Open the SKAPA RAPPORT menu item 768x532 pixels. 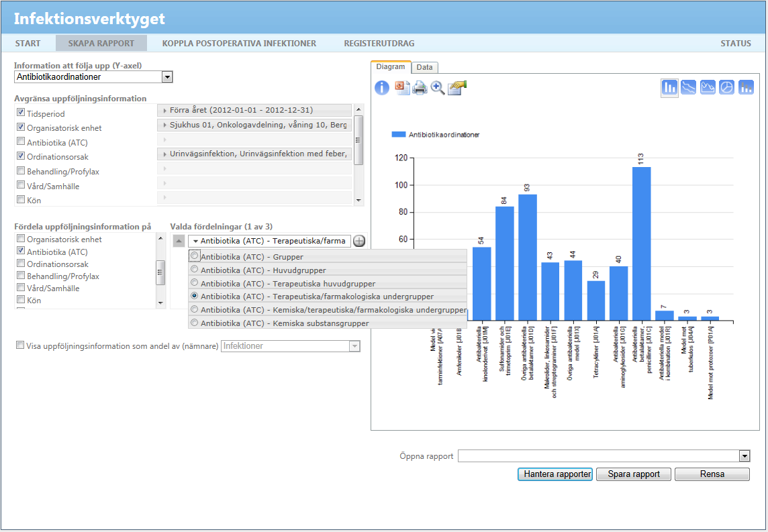coord(101,43)
